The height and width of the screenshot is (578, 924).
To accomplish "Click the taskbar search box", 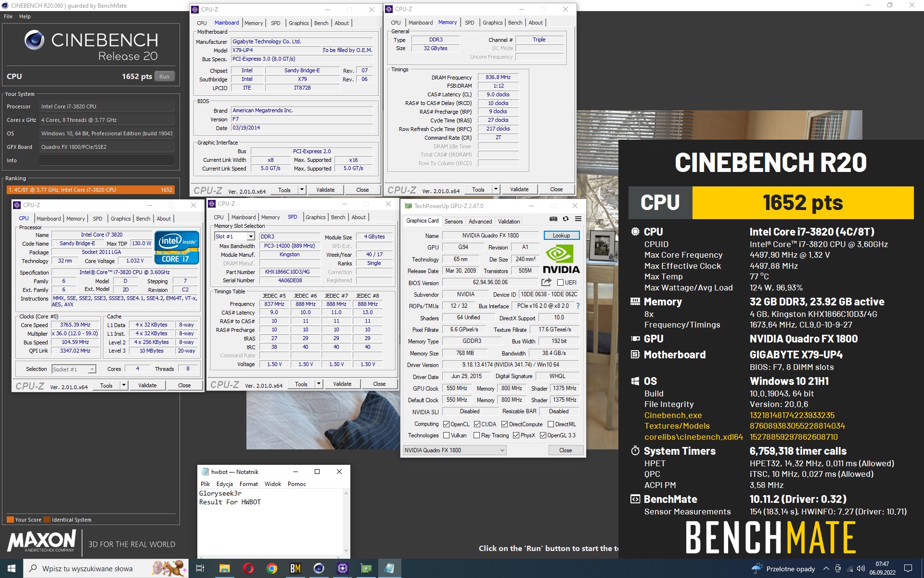I will pyautogui.click(x=106, y=568).
